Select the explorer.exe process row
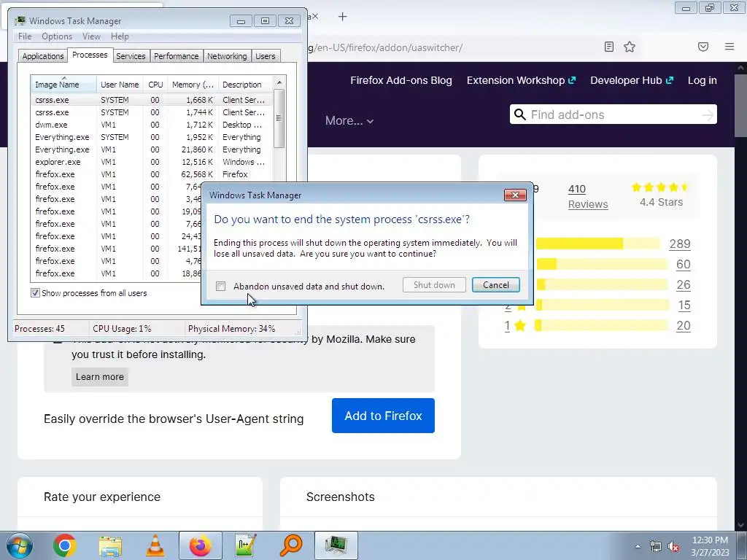 click(152, 162)
